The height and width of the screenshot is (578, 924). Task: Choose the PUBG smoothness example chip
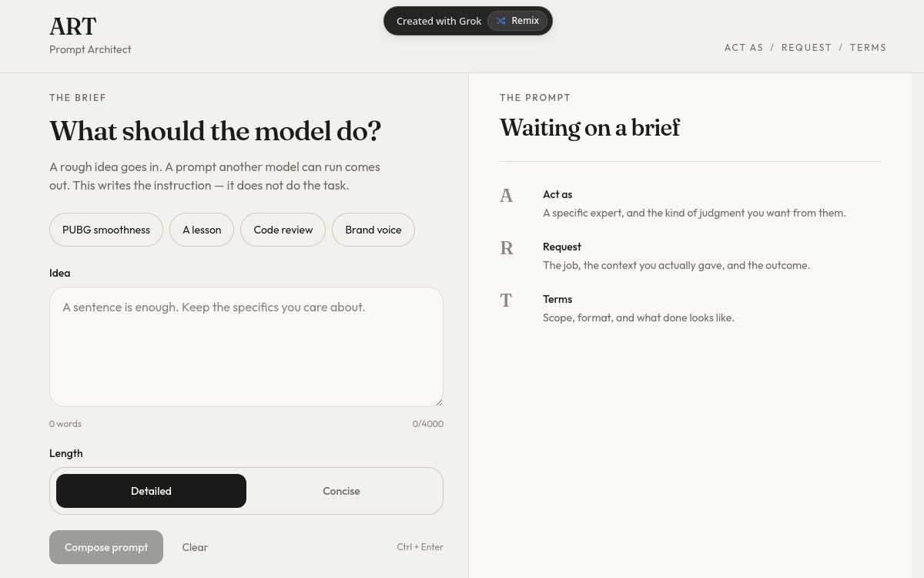[106, 230]
